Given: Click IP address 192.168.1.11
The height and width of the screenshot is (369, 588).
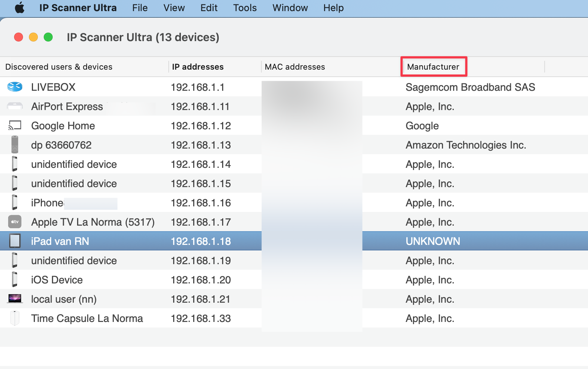Looking at the screenshot, I should point(200,106).
